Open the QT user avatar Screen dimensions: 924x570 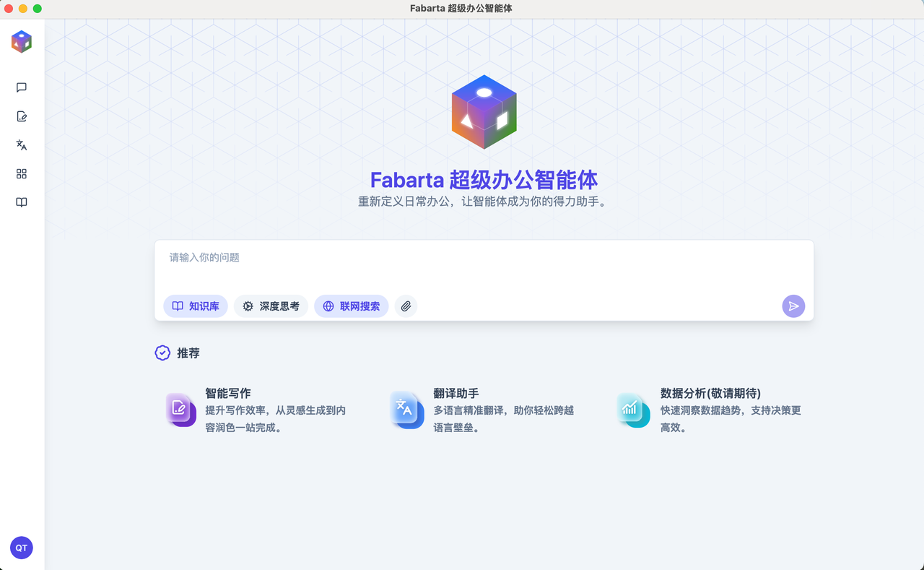(x=22, y=548)
